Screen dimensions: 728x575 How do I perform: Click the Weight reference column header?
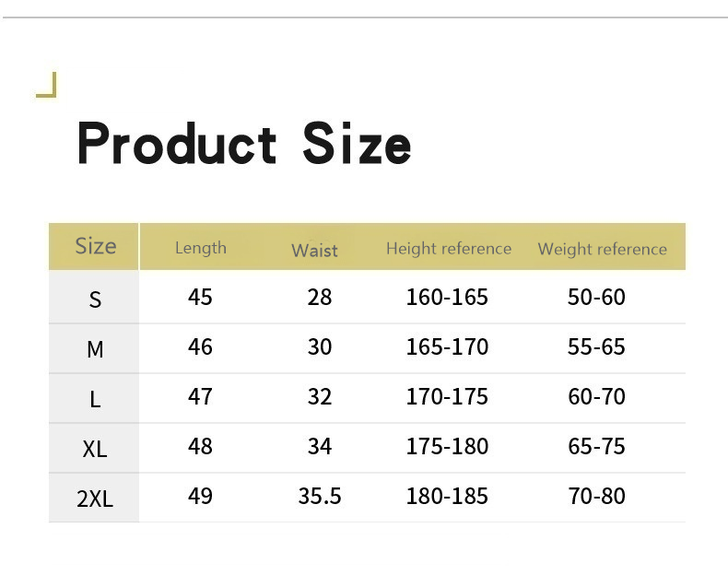pos(602,249)
